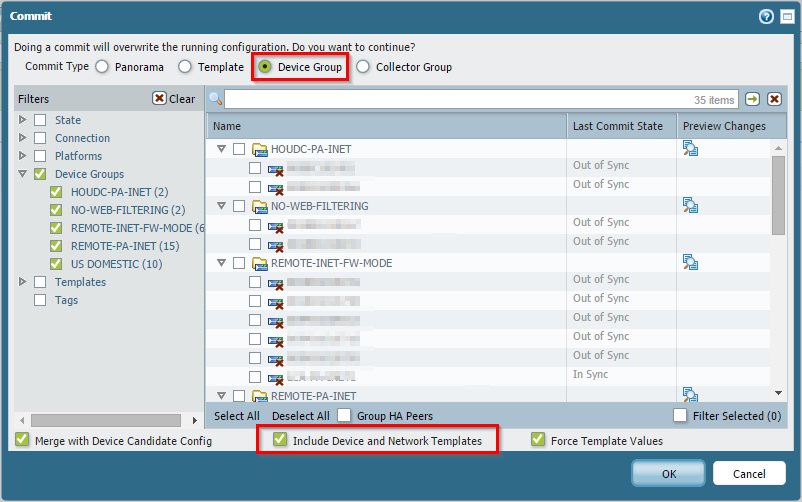Click the device list scroll down arrow
This screenshot has height=502, width=802.
click(x=778, y=393)
